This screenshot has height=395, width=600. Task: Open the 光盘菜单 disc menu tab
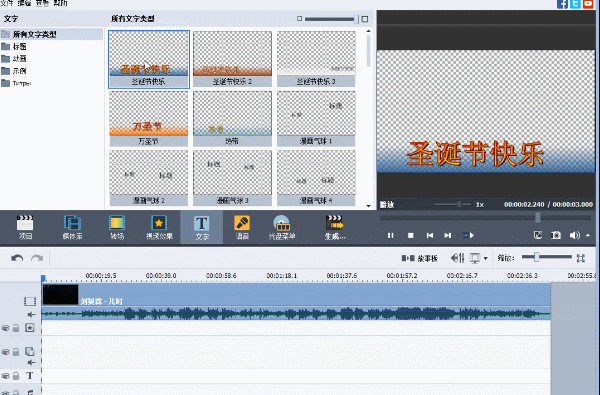click(x=282, y=227)
